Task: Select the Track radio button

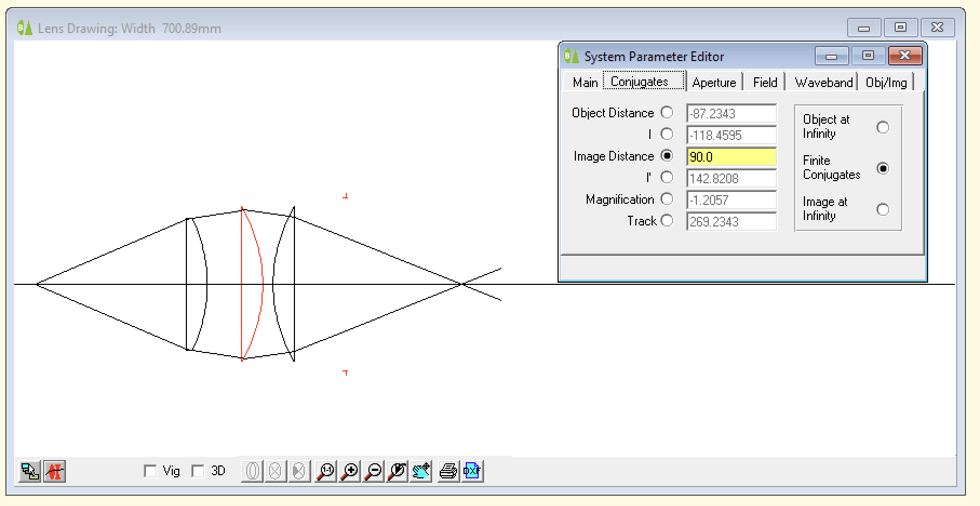Action: click(x=667, y=221)
